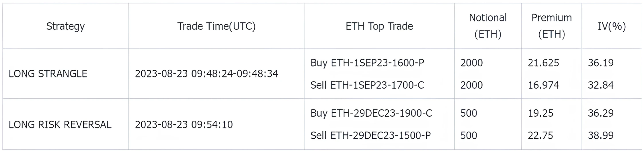
Task: Click the 21.625 premium value
Action: 543,63
